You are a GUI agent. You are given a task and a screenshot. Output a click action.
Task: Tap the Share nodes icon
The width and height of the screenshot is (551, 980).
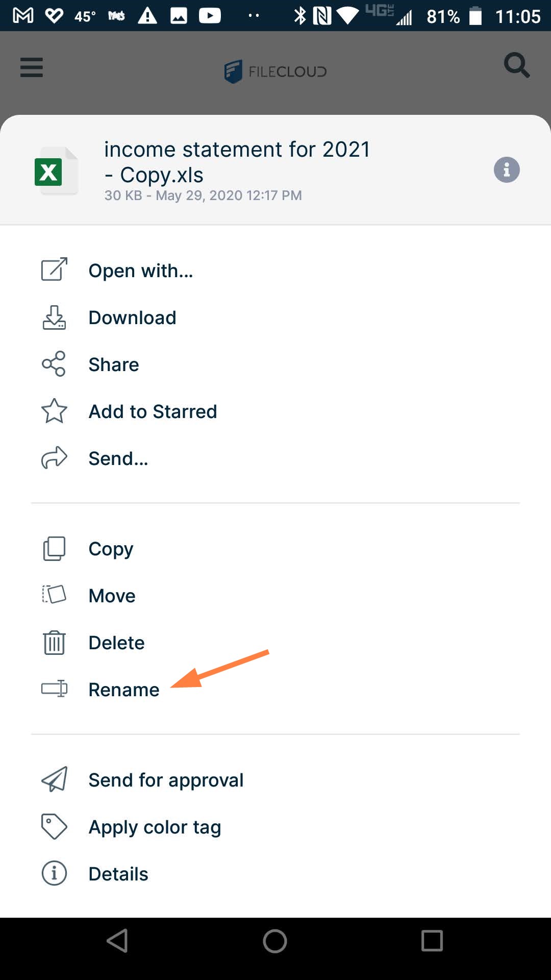tap(54, 364)
